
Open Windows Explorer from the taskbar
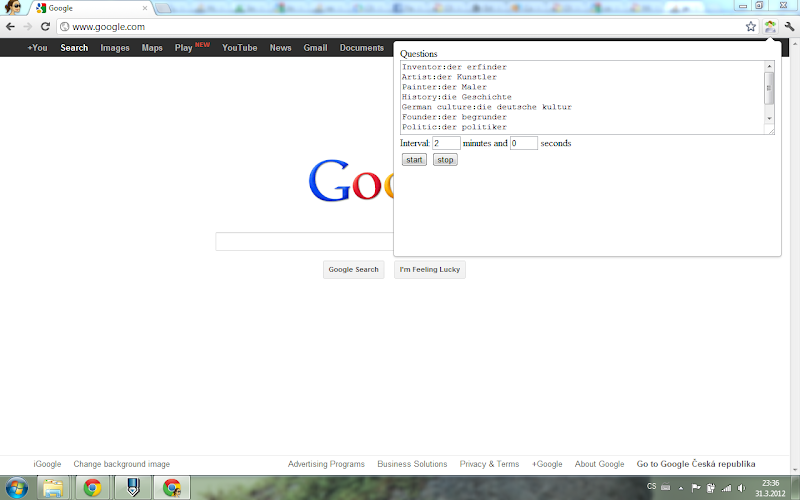[53, 488]
